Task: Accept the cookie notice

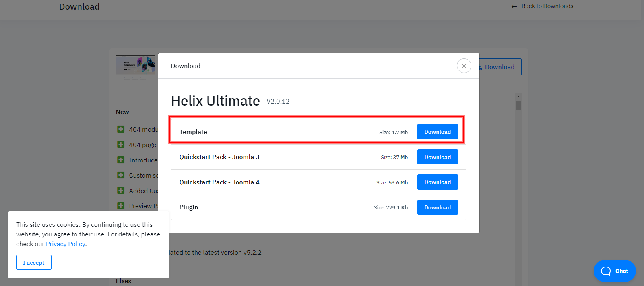Action: 34,263
